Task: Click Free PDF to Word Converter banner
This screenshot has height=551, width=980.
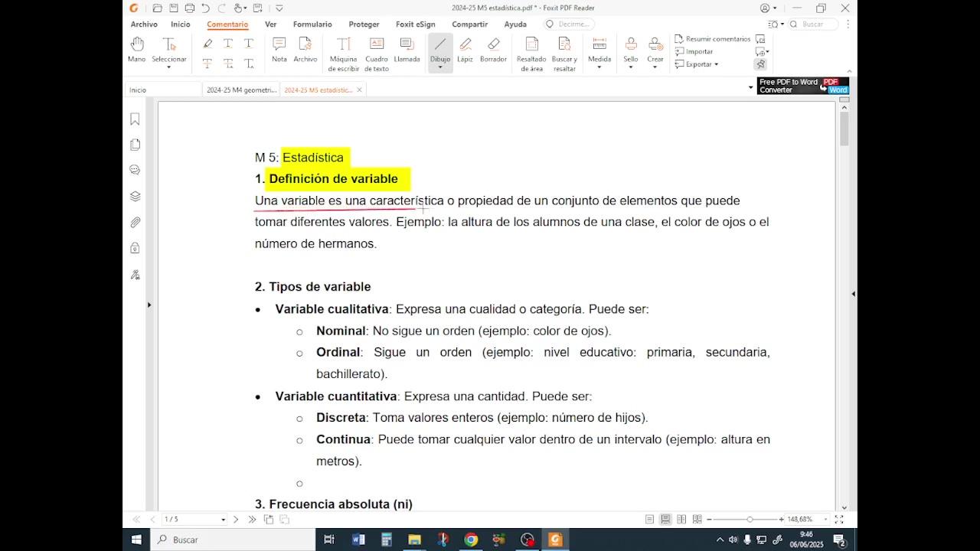Action: tap(803, 86)
